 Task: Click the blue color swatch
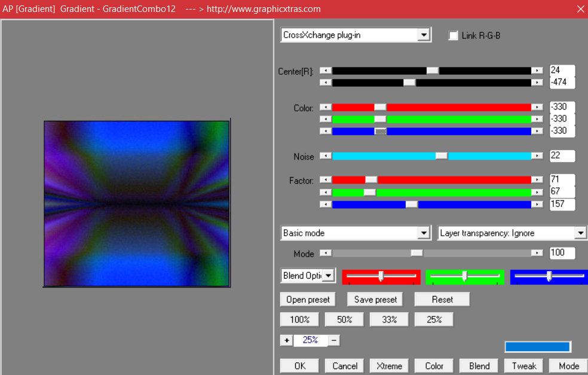537,347
